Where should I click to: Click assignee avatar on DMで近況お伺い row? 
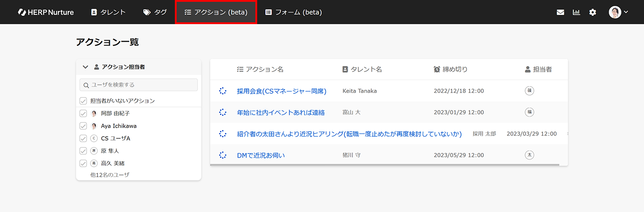click(x=530, y=155)
